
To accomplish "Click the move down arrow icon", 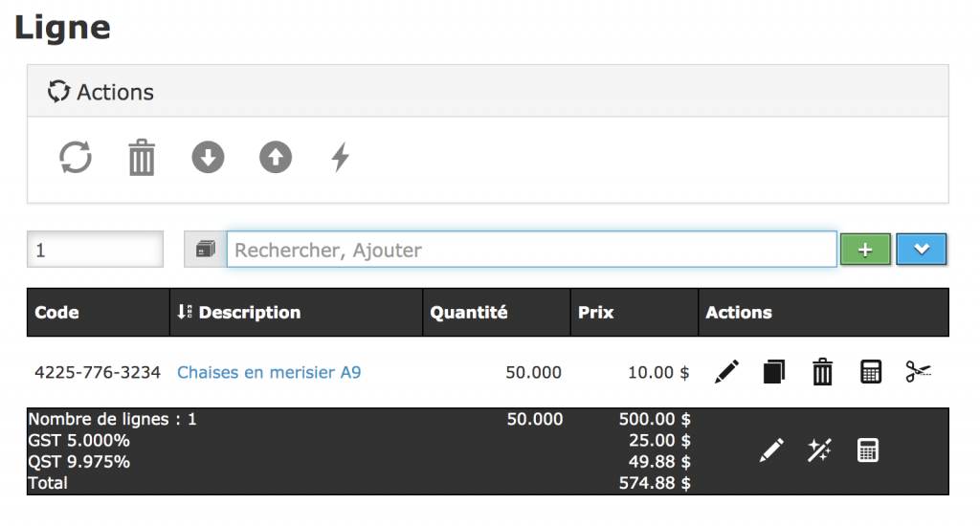I will (x=208, y=157).
